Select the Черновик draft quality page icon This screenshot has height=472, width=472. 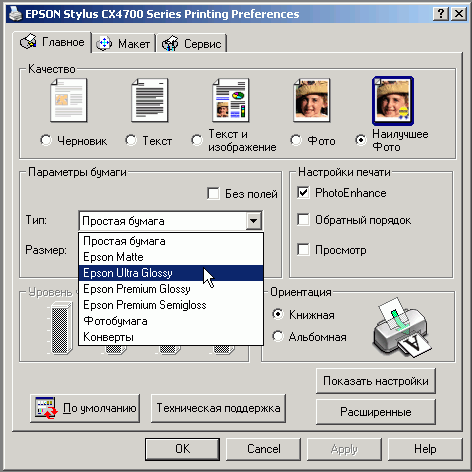click(69, 100)
